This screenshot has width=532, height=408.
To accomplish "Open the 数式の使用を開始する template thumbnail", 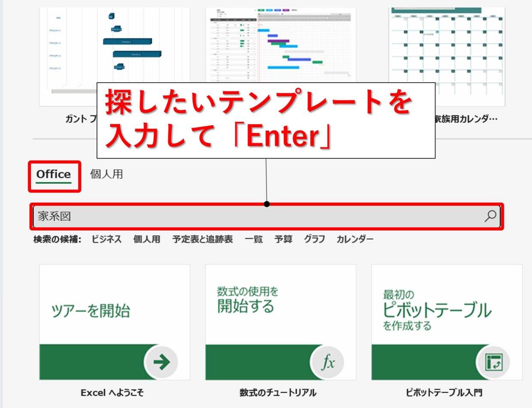I will [x=281, y=322].
